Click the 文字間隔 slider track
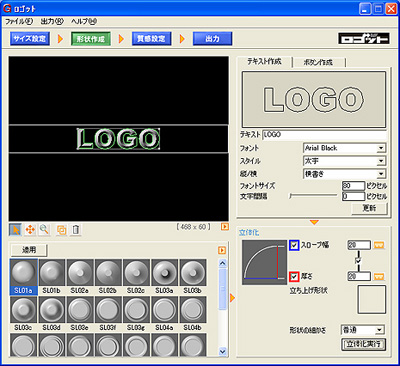The image size is (400, 366). pos(314,196)
